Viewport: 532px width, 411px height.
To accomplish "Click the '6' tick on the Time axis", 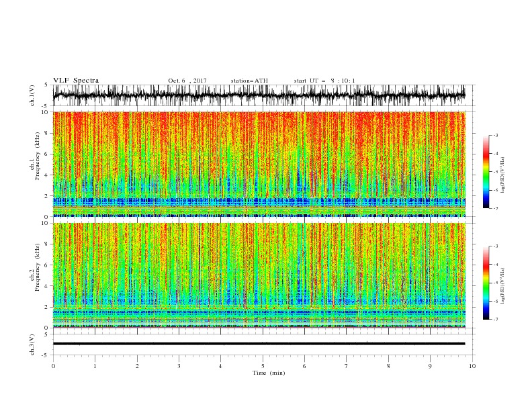I will [x=304, y=366].
